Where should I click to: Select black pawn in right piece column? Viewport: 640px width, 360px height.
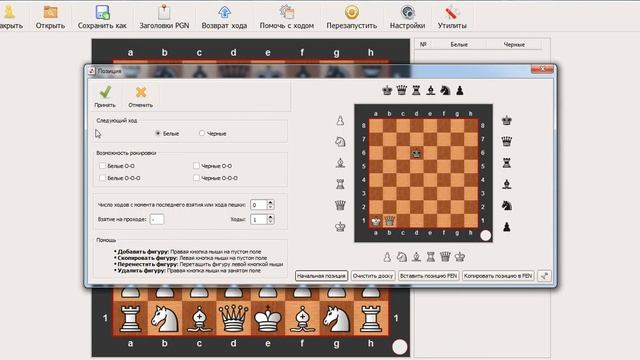click(x=507, y=227)
